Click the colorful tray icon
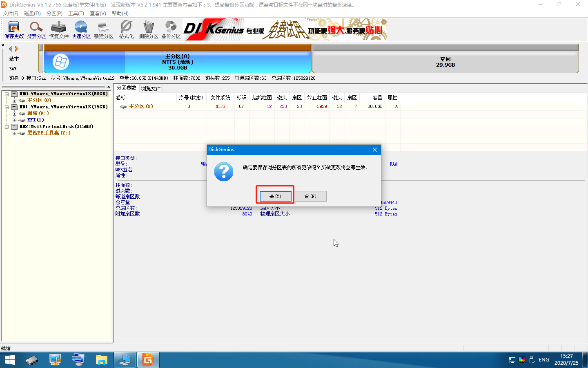Viewport: 588px width, 368px height. point(522,360)
